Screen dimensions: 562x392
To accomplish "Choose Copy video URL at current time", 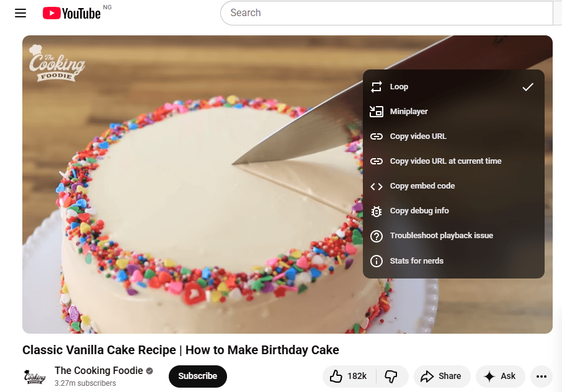I will click(x=453, y=161).
